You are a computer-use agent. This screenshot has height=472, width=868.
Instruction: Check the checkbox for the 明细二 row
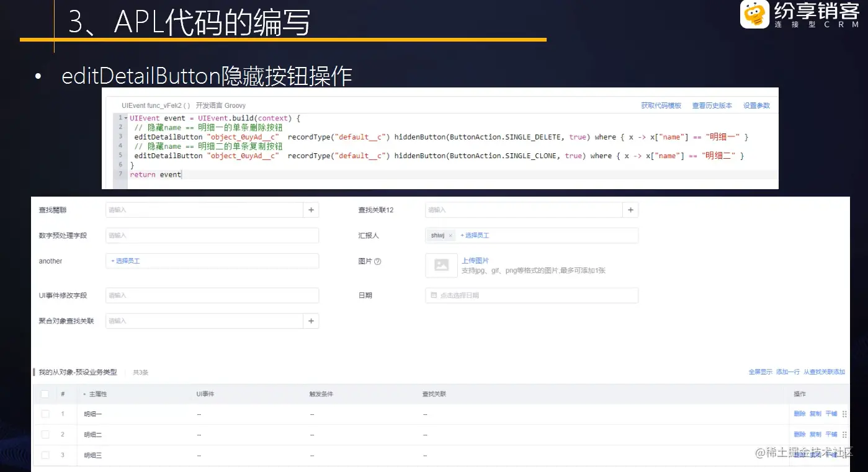(x=45, y=434)
